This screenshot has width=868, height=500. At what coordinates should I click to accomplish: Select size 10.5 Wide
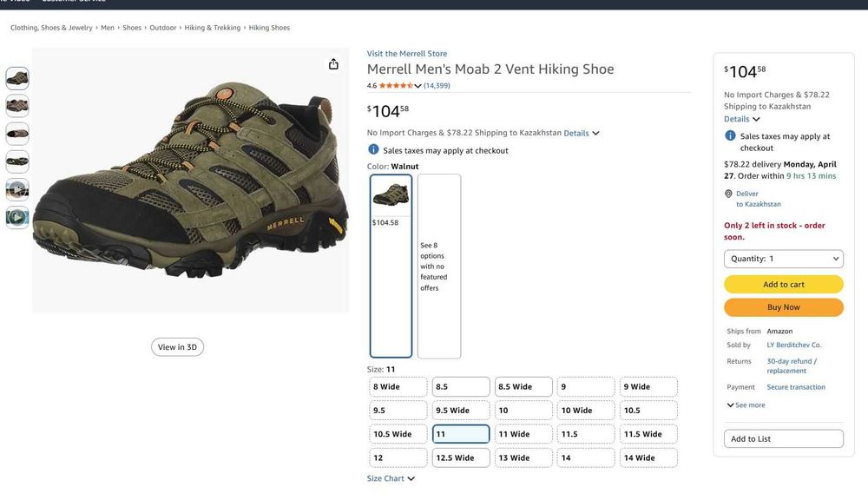(x=398, y=434)
